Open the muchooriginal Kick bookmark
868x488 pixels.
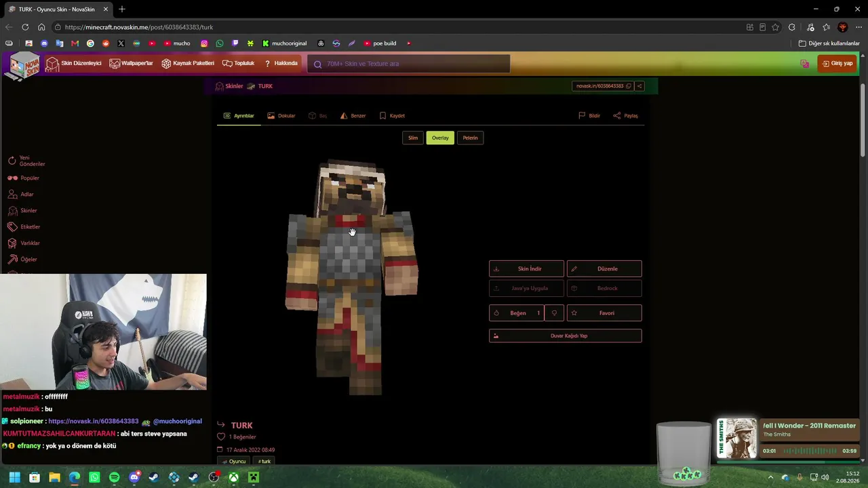coord(284,43)
